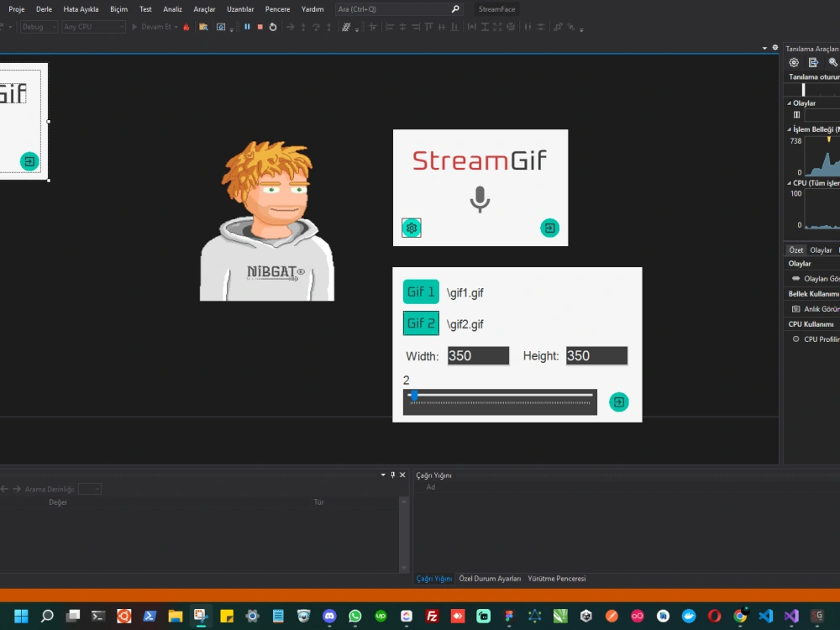Open the Debug configuration dropdown
Viewport: 840px width, 630px height.
point(39,27)
